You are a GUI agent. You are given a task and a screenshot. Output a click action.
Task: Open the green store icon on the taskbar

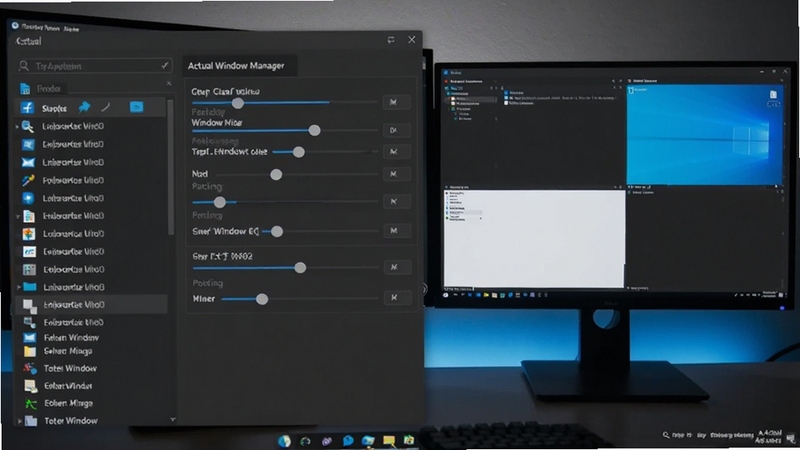pos(409,440)
